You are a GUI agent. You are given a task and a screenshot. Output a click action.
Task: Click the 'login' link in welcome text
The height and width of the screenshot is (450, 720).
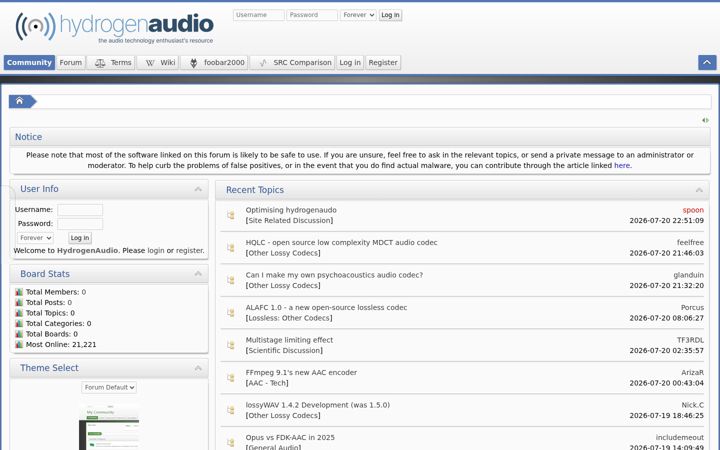156,251
